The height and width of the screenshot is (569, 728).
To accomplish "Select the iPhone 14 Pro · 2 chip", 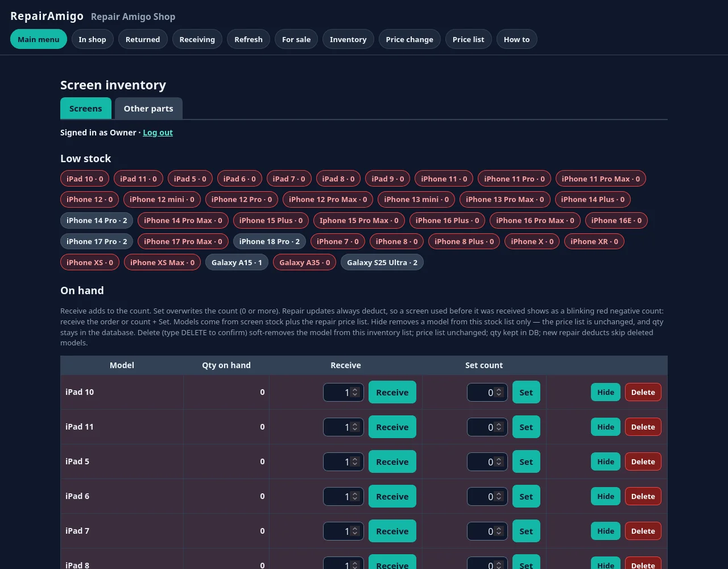I will coord(97,220).
